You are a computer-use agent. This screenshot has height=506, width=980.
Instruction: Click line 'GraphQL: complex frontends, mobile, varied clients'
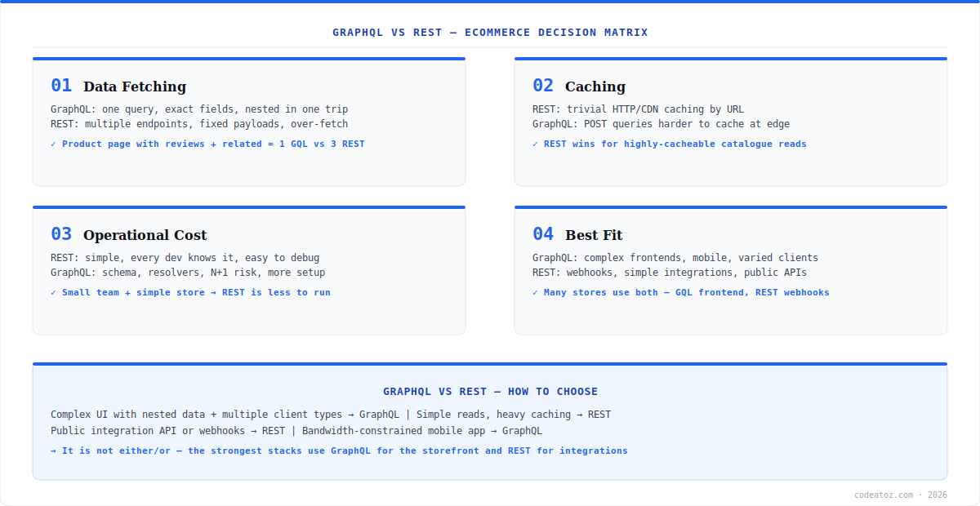pos(675,258)
